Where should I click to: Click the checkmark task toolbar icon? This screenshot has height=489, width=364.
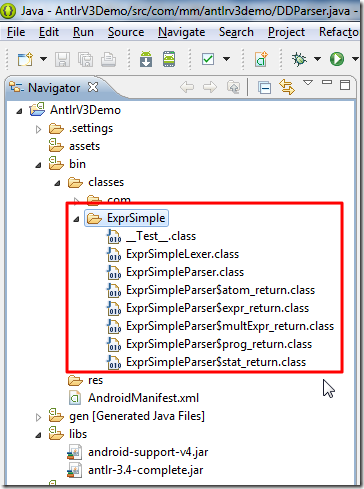(x=208, y=59)
